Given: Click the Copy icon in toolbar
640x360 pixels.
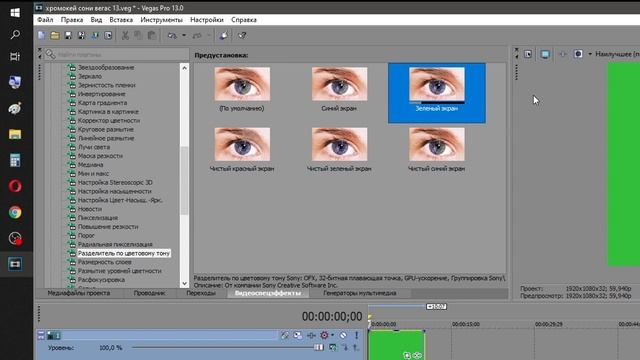Looking at the screenshot, I should [138, 36].
